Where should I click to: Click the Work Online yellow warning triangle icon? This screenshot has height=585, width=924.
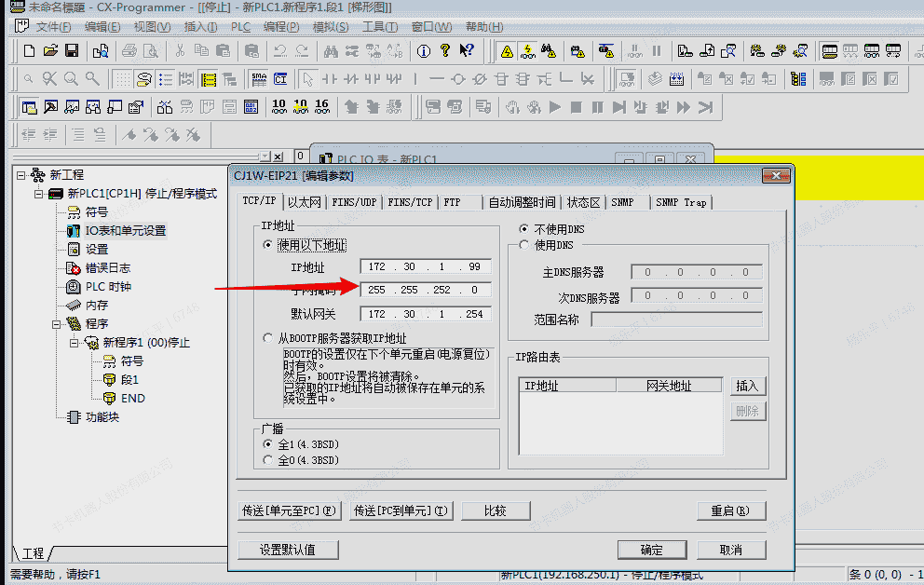click(507, 50)
